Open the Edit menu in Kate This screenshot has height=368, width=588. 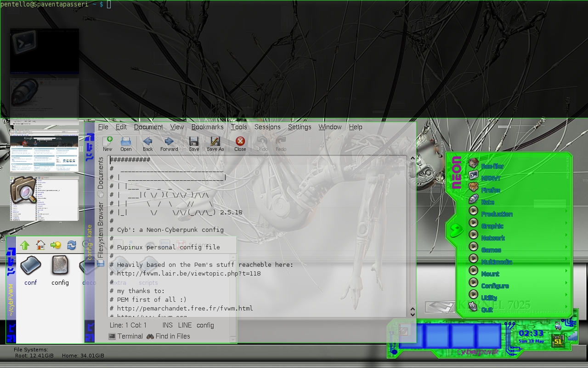[x=121, y=127]
